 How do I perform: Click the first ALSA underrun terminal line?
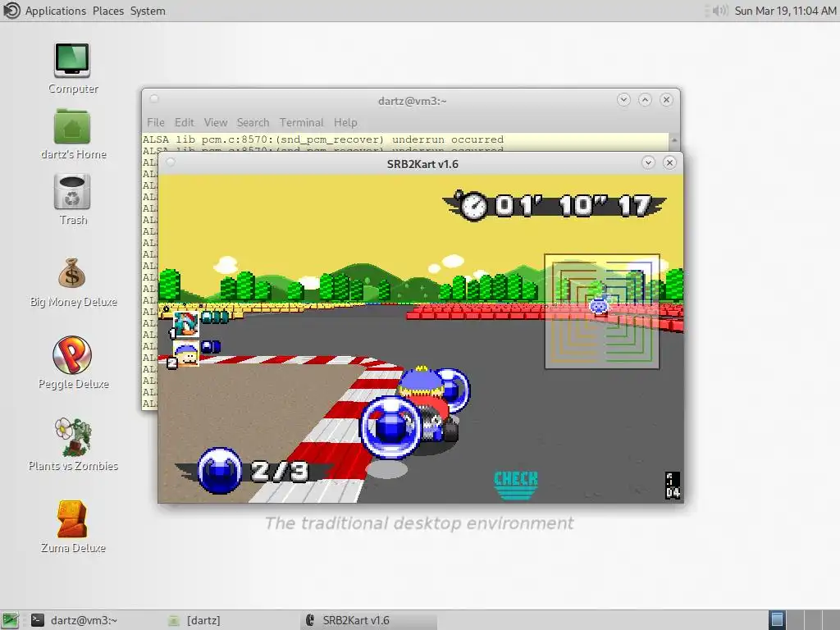[323, 139]
